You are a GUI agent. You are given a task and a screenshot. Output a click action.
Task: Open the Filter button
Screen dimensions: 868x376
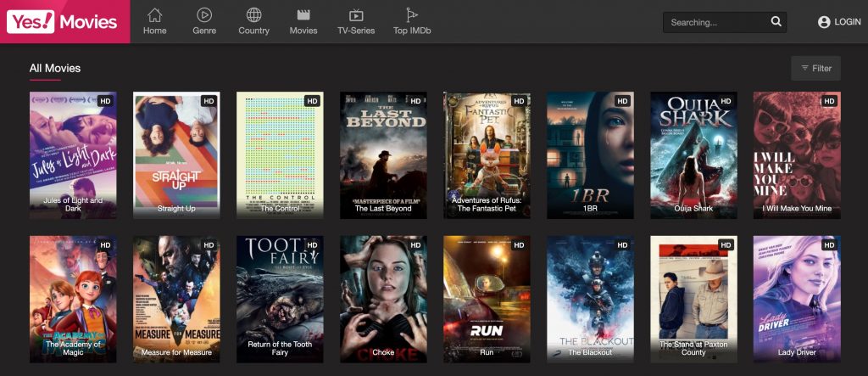[x=816, y=68]
